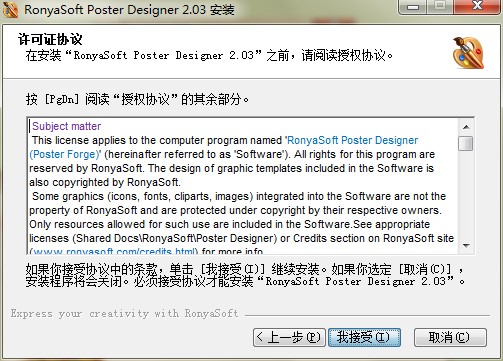
Task: Click the '(Poster Forge)' blue text
Action: click(x=64, y=154)
